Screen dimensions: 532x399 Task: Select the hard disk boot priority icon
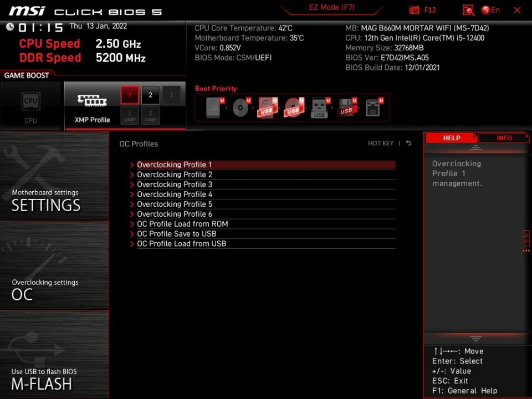pyautogui.click(x=213, y=107)
